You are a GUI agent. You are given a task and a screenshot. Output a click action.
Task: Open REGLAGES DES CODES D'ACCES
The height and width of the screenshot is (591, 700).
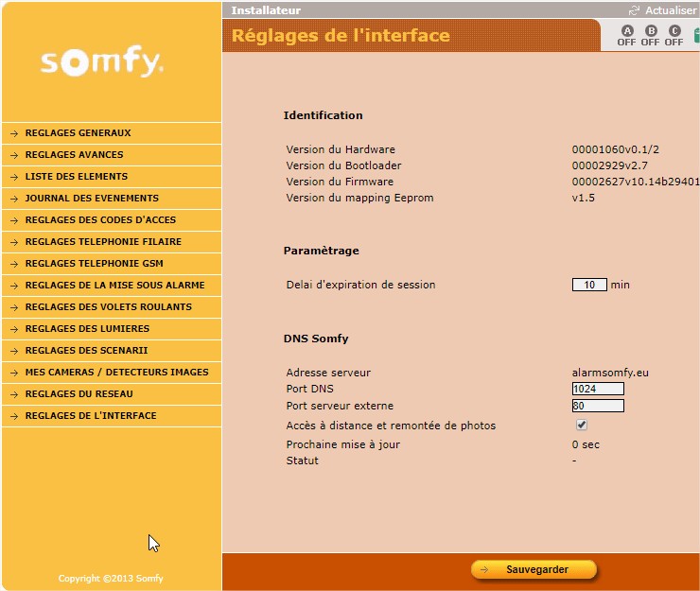click(100, 220)
